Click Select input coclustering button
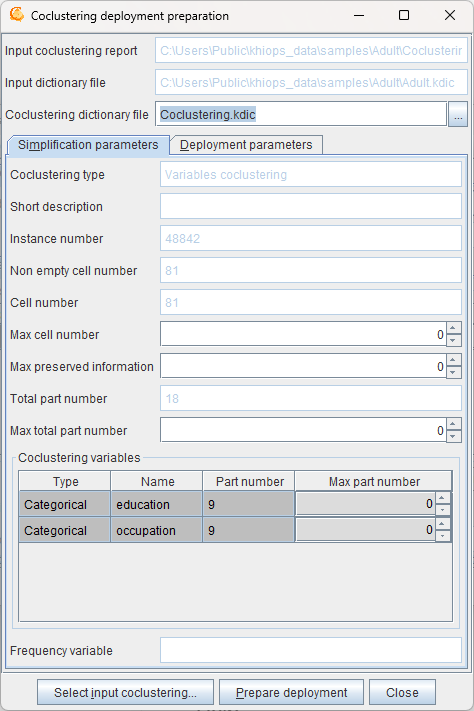 tap(125, 692)
